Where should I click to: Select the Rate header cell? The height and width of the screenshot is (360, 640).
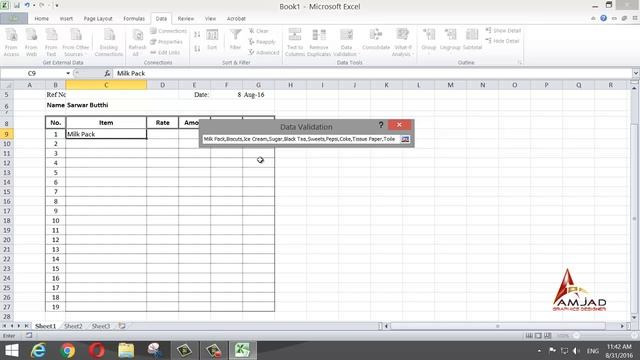(162, 122)
